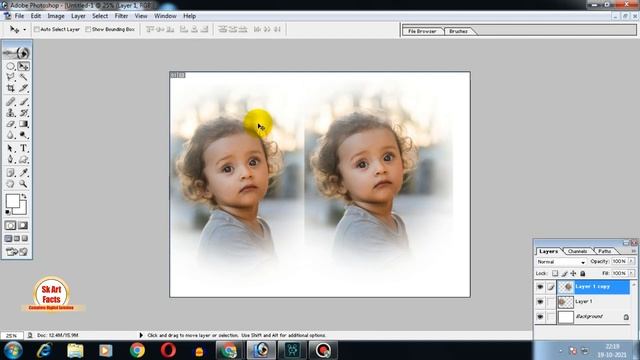
Task: Toggle lock all padlock icon
Action: coord(582,273)
